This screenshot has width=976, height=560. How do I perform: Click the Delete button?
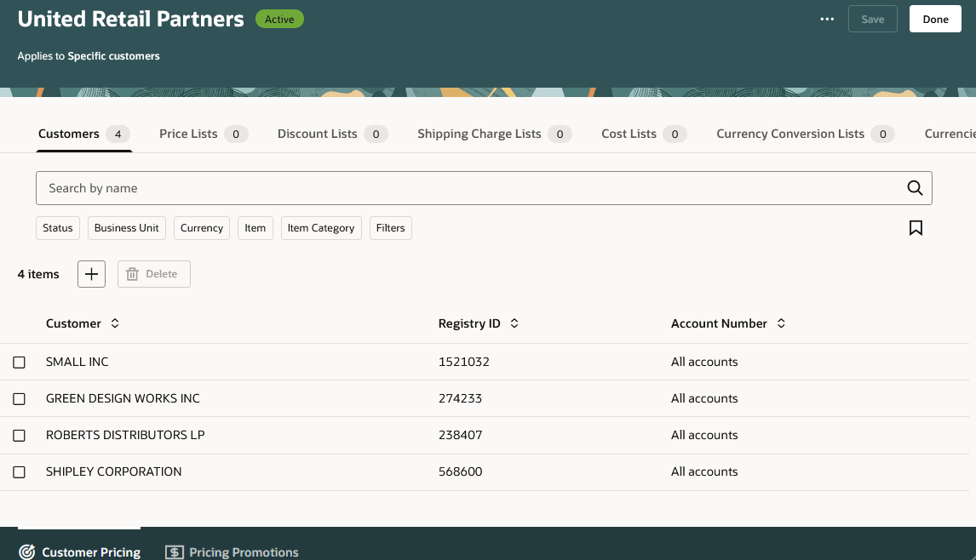point(154,274)
